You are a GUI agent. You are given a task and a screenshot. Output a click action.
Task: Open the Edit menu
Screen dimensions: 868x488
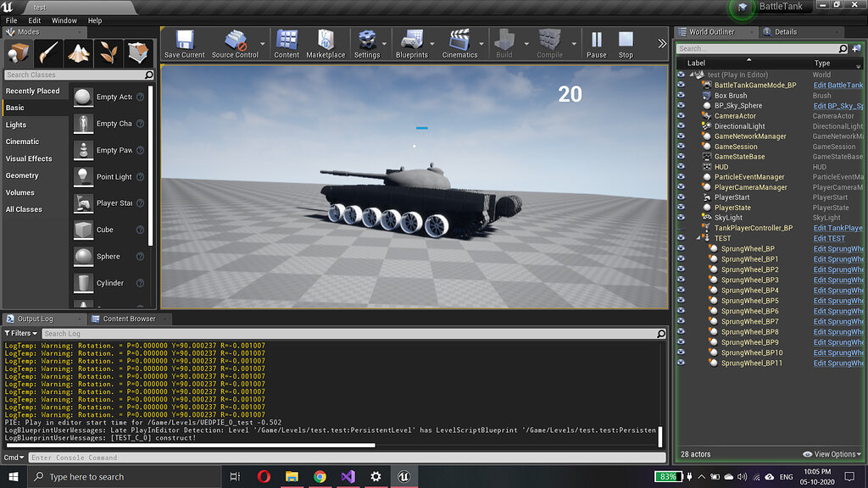click(x=34, y=20)
